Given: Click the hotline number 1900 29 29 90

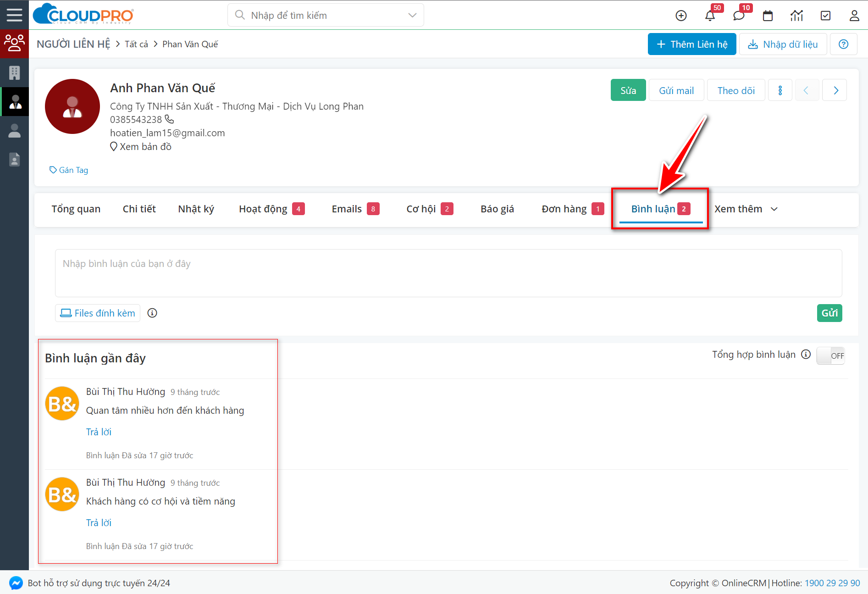Looking at the screenshot, I should [x=832, y=583].
